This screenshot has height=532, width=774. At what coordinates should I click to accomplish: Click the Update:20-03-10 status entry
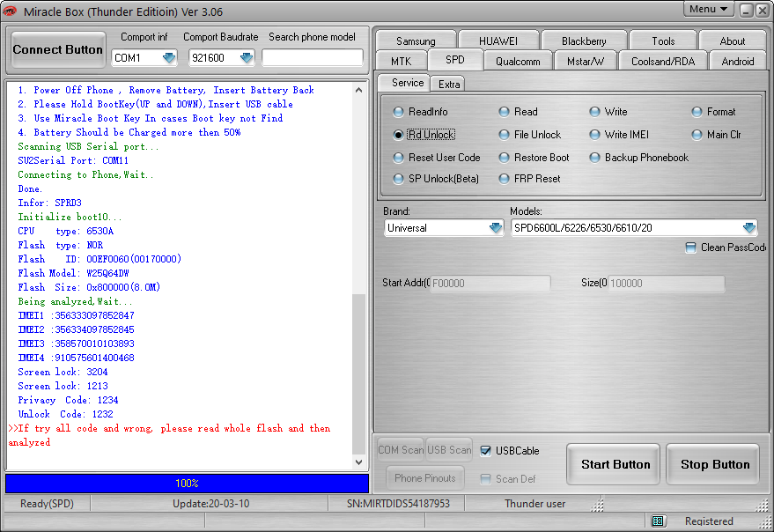(210, 503)
